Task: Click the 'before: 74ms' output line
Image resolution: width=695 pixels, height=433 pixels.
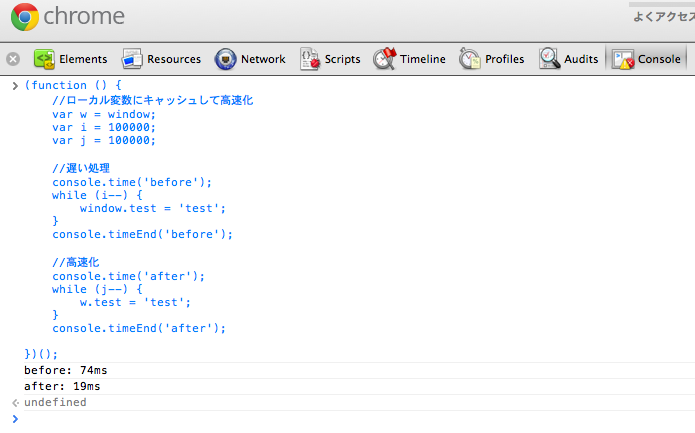Action: click(x=66, y=371)
